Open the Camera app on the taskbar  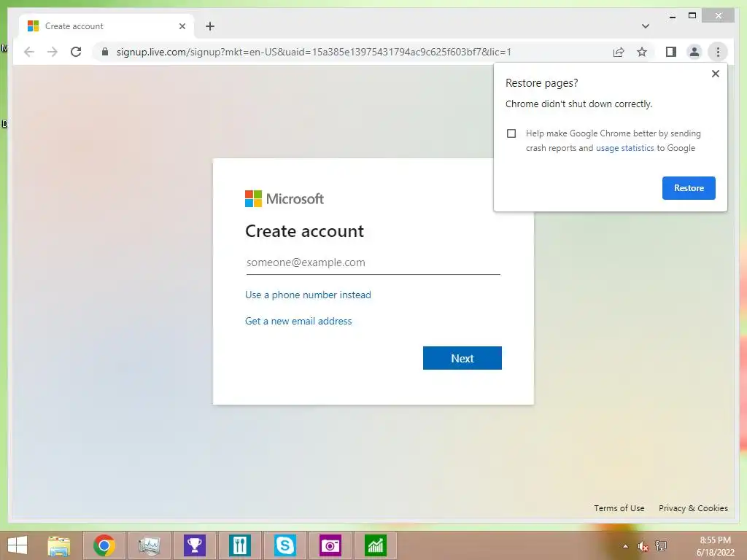click(330, 545)
